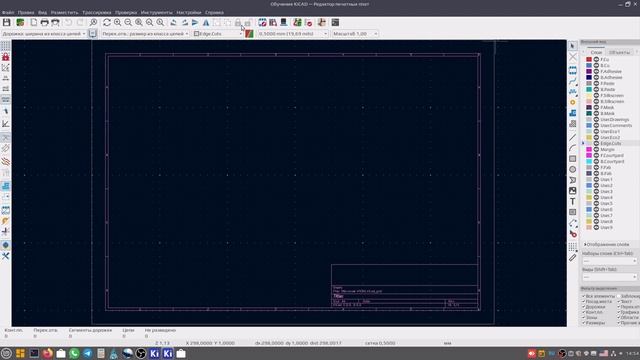Open the layer presets dropdown
Image resolution: width=640 pixels, height=360 pixels.
609,261
